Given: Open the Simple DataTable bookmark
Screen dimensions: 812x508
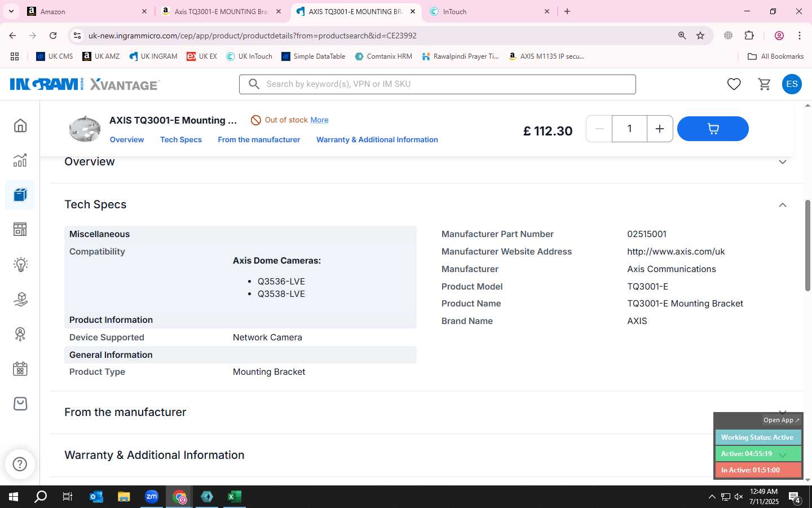Looking at the screenshot, I should click(313, 56).
